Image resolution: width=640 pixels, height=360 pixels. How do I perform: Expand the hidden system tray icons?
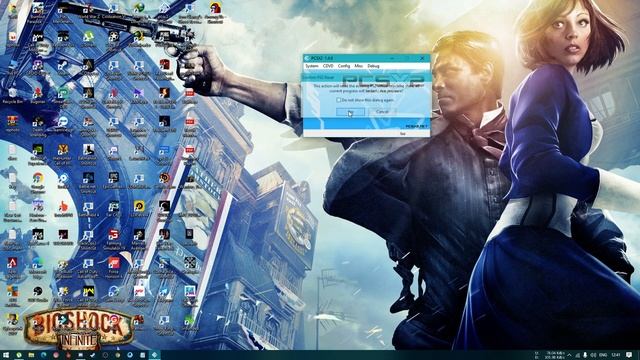point(569,355)
